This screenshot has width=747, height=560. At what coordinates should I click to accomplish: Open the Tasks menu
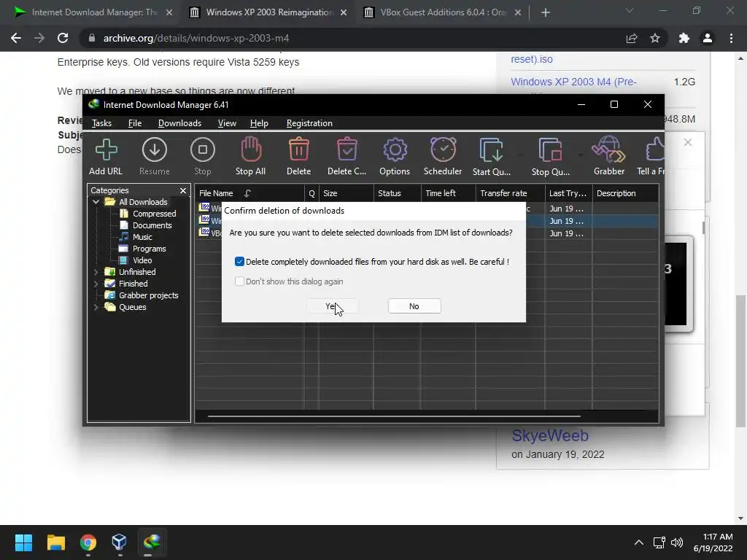coord(101,122)
